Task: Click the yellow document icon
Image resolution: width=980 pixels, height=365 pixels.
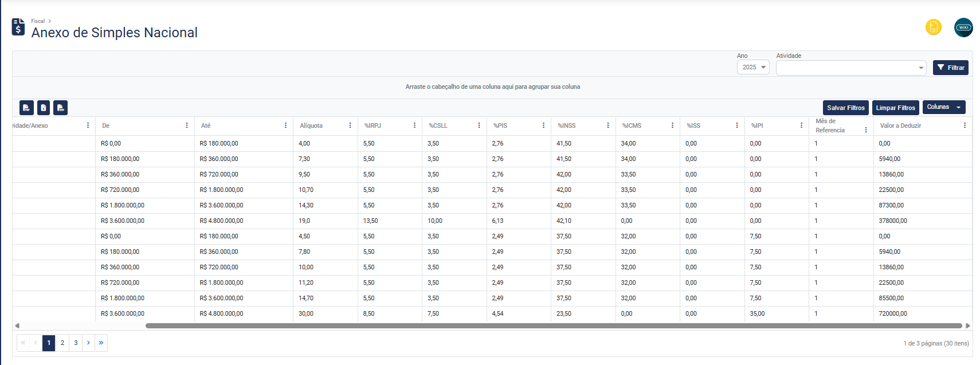Action: point(933,27)
